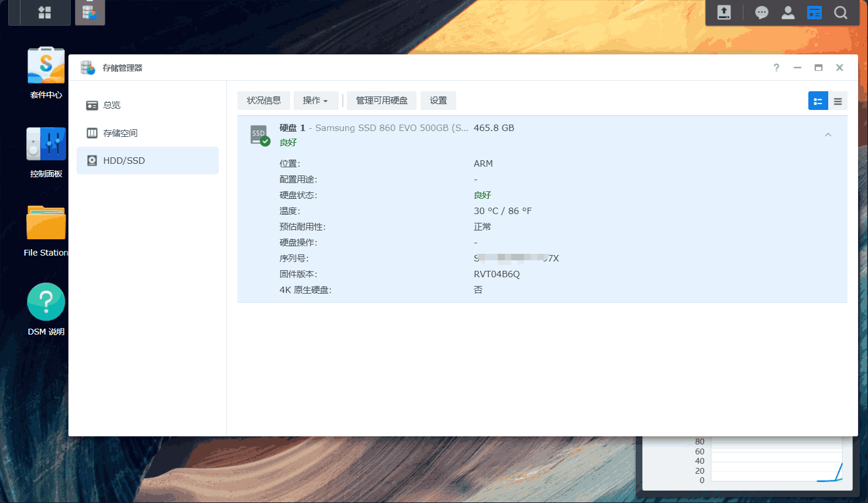The width and height of the screenshot is (868, 503).
Task: Open the search magnifier icon
Action: 841,12
